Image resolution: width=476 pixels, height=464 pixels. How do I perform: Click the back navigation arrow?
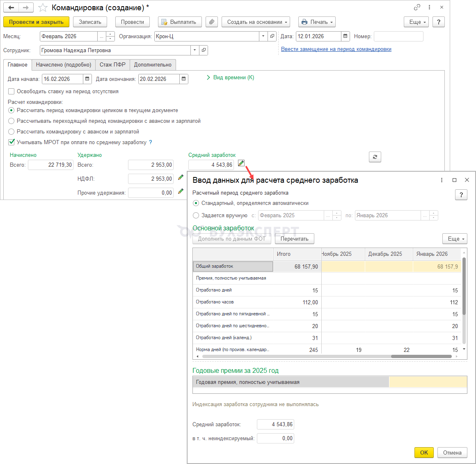[x=11, y=8]
